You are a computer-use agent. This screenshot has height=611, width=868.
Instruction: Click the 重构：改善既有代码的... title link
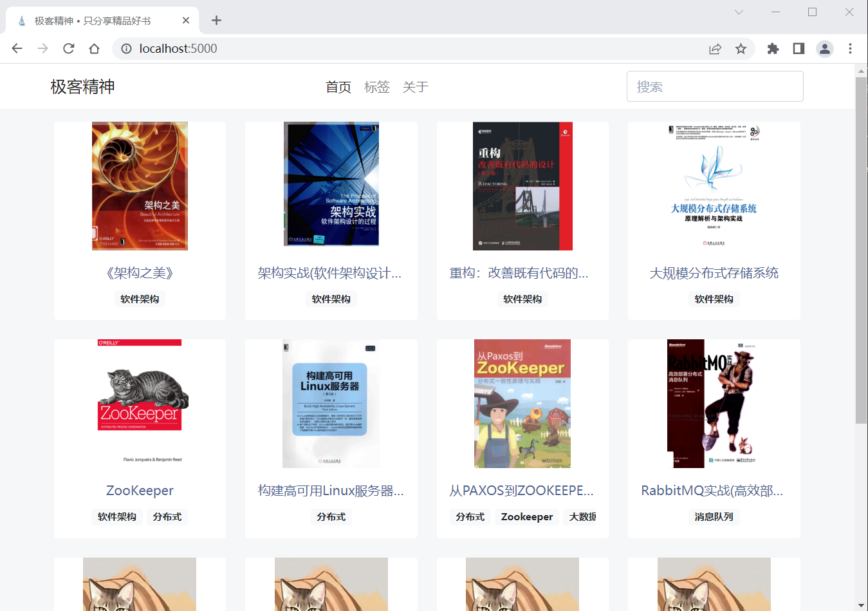(x=519, y=273)
